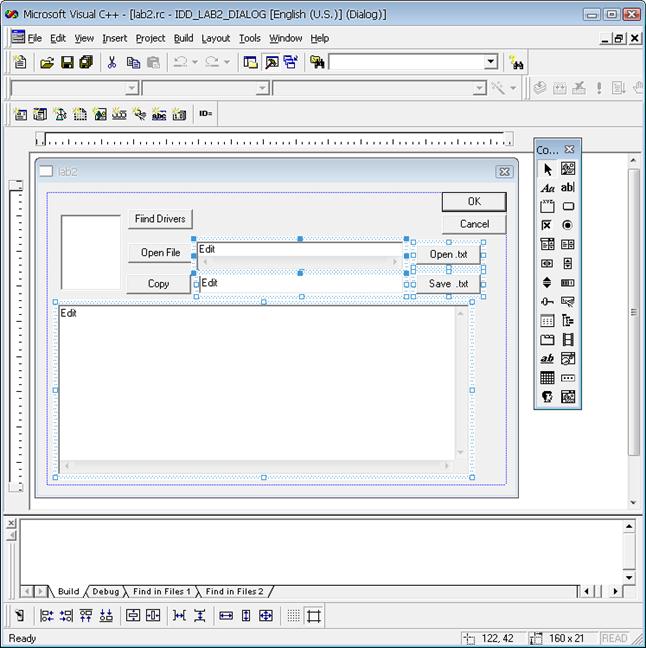This screenshot has width=646, height=648.
Task: Select the Tab Control tool
Action: (547, 340)
